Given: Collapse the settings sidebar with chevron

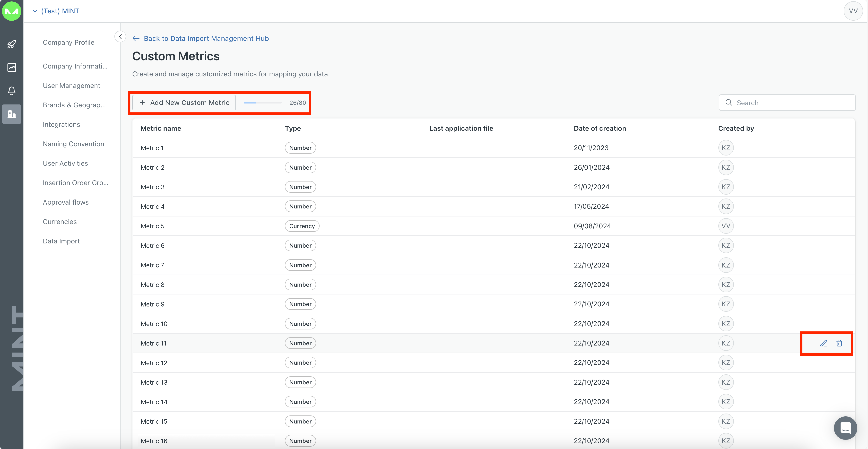Looking at the screenshot, I should 120,36.
